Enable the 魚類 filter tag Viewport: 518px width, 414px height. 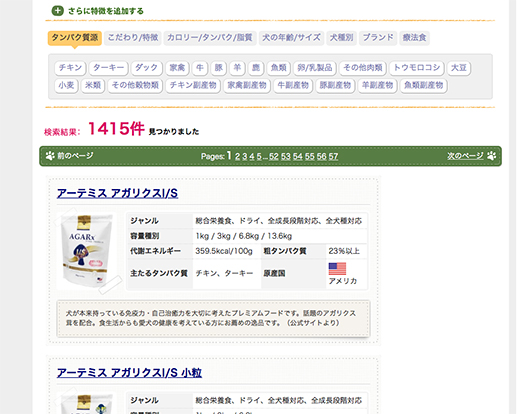click(x=279, y=68)
